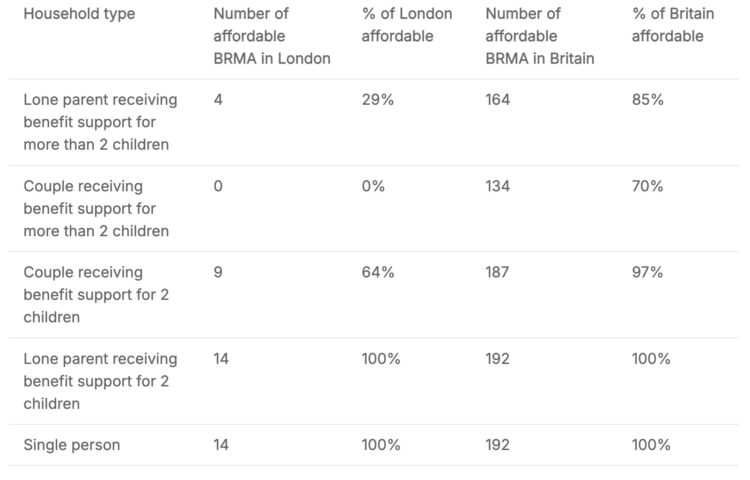The width and height of the screenshot is (750, 480).
Task: Select couple with more than 2 children row label
Action: (95, 208)
